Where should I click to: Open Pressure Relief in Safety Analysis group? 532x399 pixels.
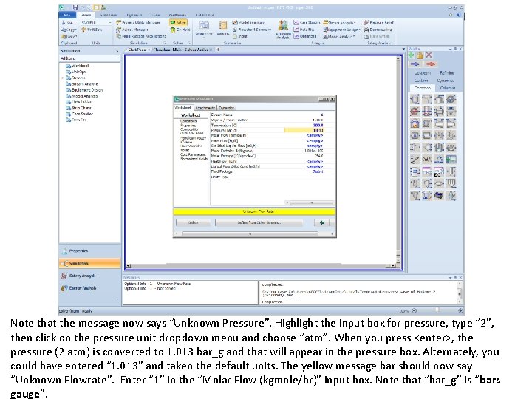pos(379,22)
